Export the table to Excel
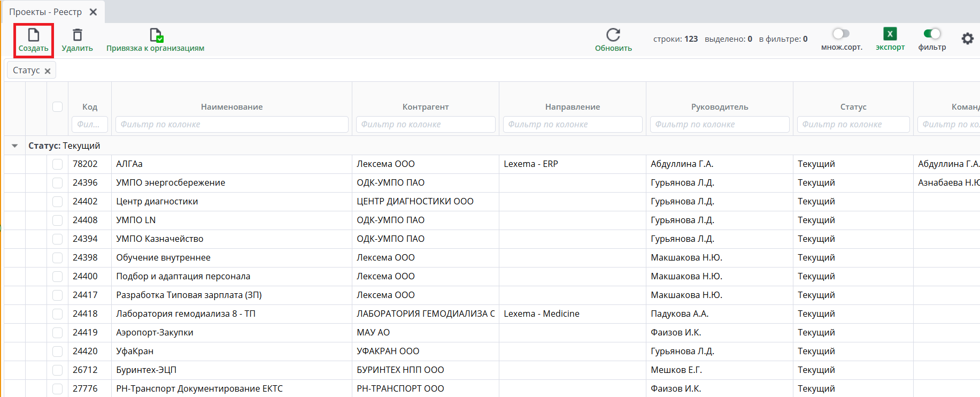This screenshot has height=397, width=980. pyautogui.click(x=890, y=34)
